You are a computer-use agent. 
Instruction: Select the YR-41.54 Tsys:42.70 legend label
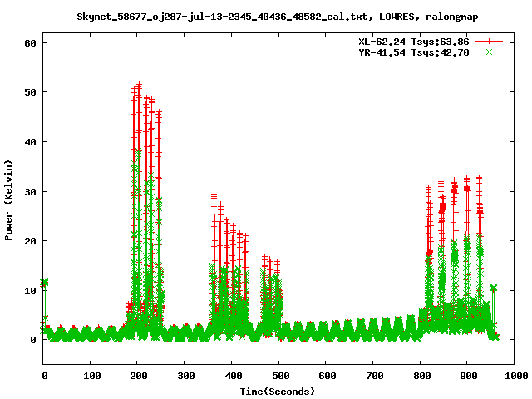pyautogui.click(x=414, y=52)
